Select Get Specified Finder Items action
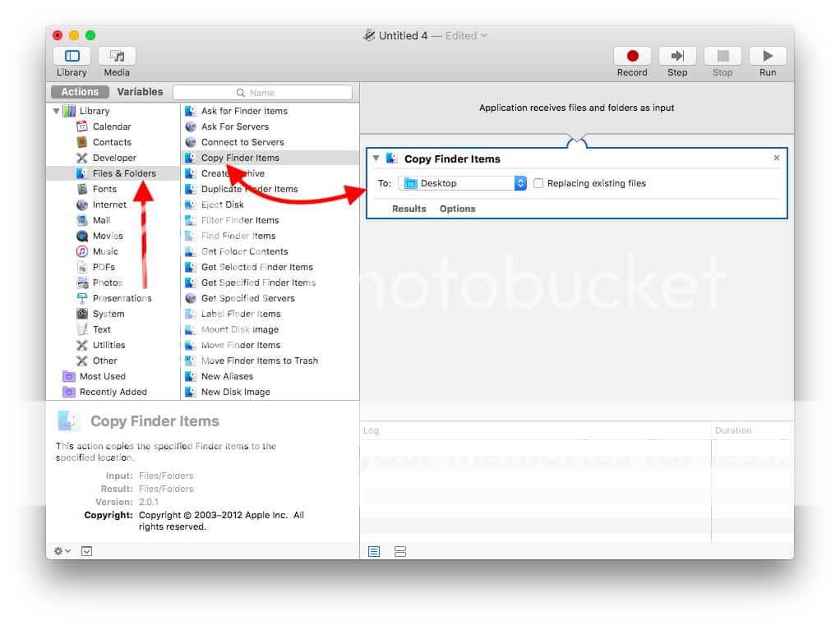The height and width of the screenshot is (625, 840). tap(270, 282)
